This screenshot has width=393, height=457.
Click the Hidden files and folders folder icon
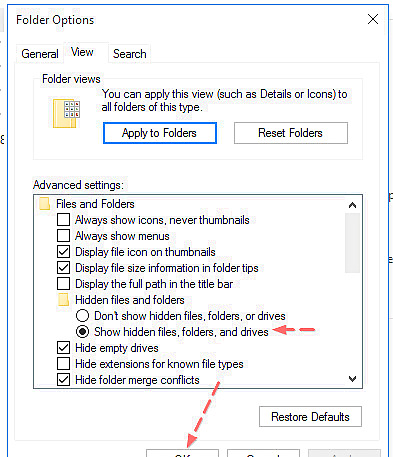63,300
